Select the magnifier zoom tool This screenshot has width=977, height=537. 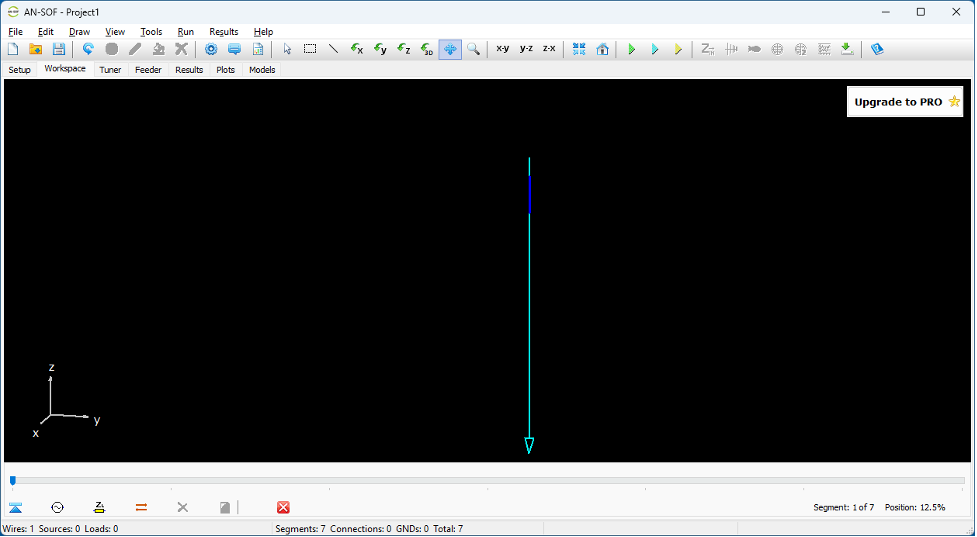474,49
